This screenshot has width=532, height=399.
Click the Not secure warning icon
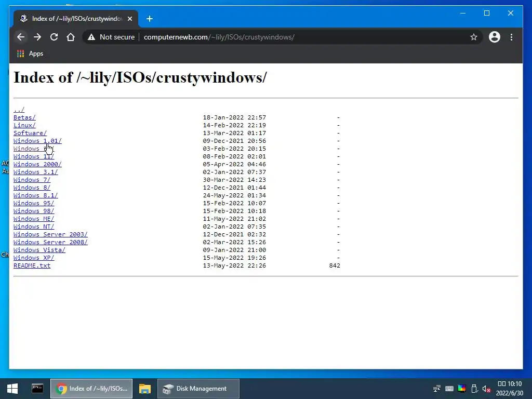[x=91, y=37]
